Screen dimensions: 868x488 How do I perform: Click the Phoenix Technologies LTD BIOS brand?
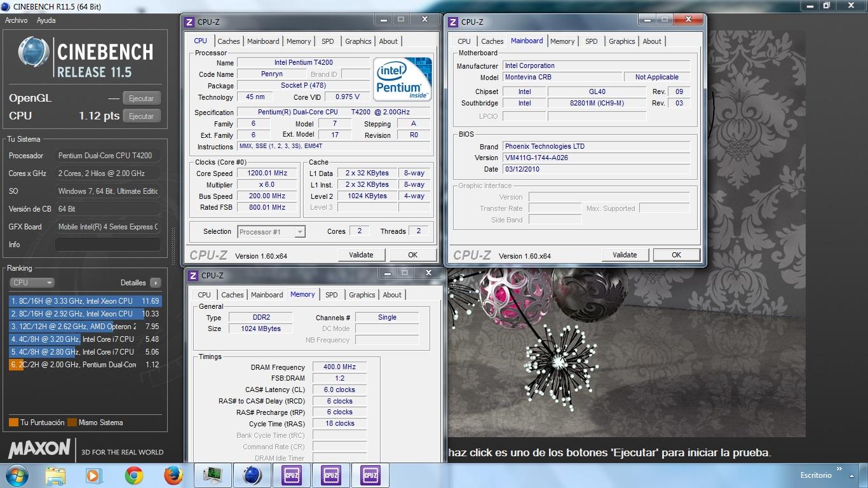(596, 146)
